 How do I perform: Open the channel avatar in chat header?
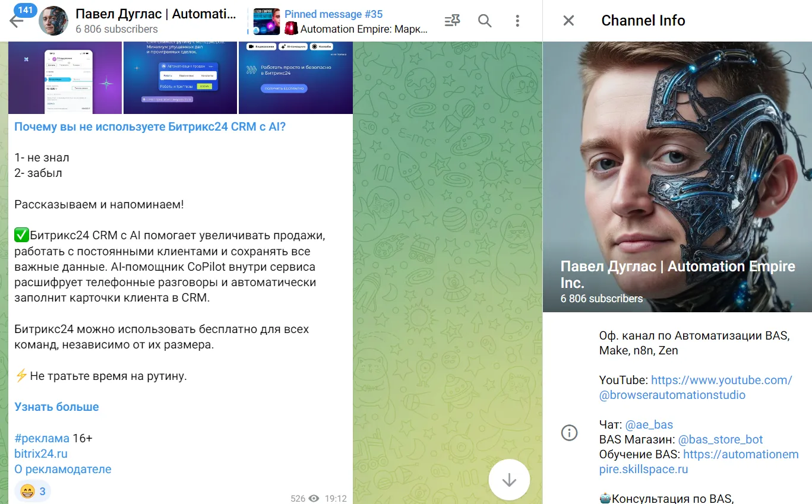tap(53, 21)
